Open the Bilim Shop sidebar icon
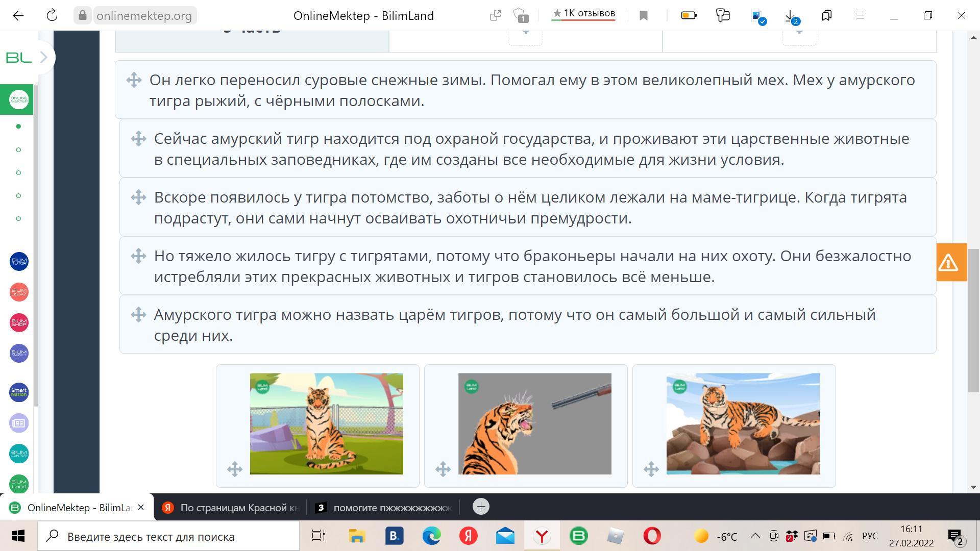 [19, 323]
